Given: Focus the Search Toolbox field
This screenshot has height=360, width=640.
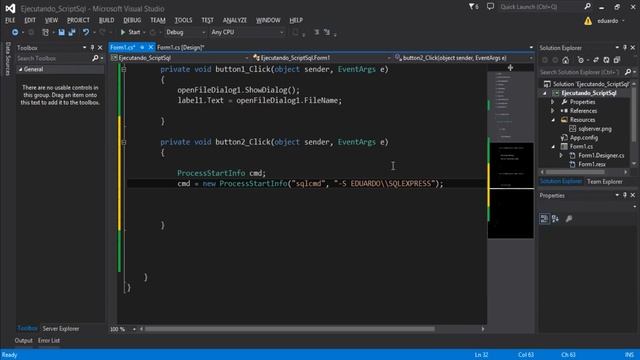Looking at the screenshot, I should [53, 58].
